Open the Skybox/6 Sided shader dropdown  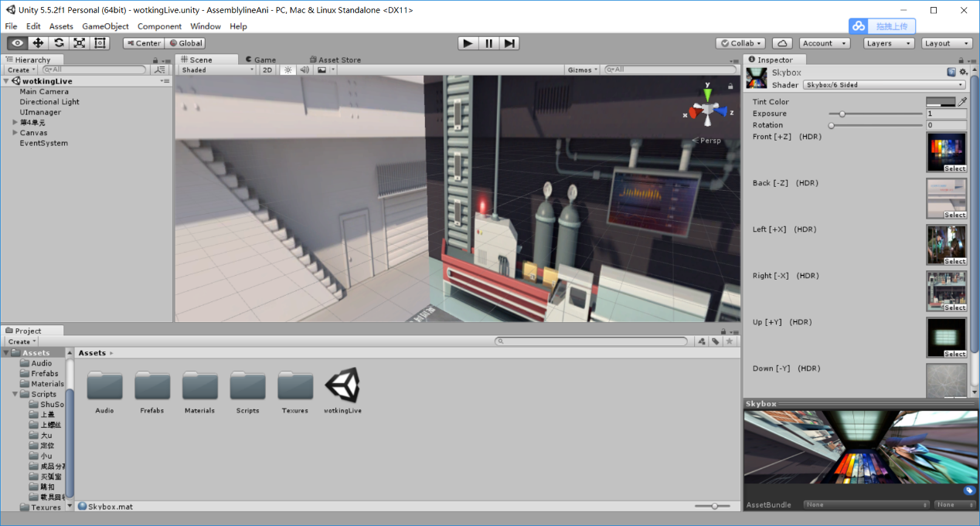tap(884, 85)
